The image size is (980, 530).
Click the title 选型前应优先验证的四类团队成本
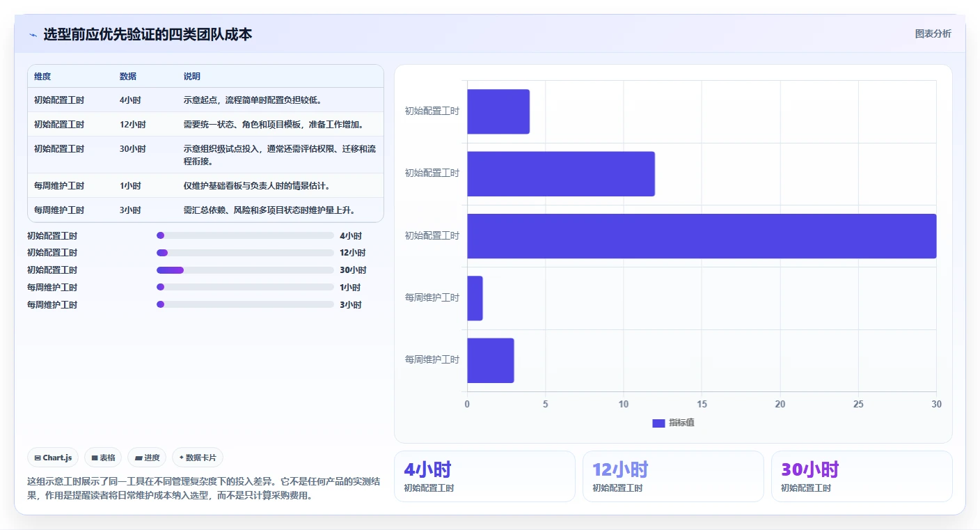pos(148,34)
